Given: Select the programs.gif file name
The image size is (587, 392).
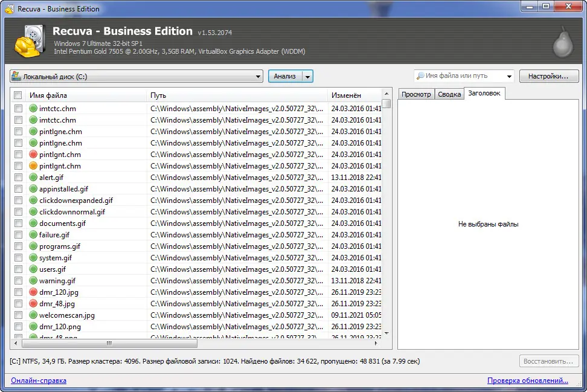Looking at the screenshot, I should pos(60,246).
